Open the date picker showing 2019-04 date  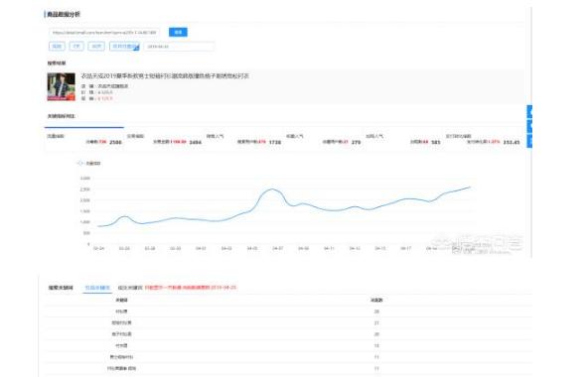[x=179, y=47]
